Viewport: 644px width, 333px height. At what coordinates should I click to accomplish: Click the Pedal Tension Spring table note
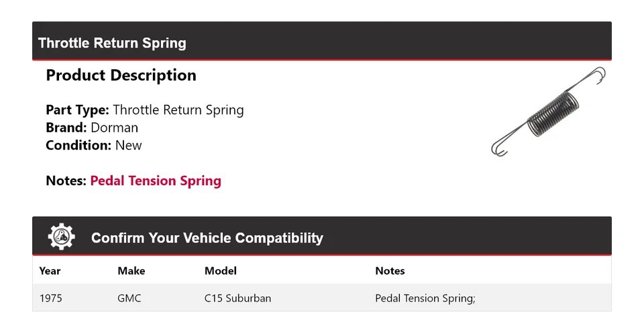pos(425,298)
